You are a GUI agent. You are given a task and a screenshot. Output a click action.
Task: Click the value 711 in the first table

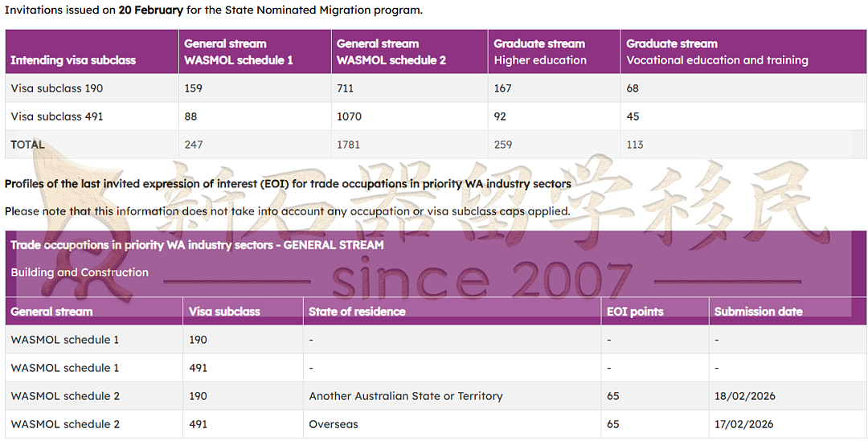pyautogui.click(x=345, y=88)
